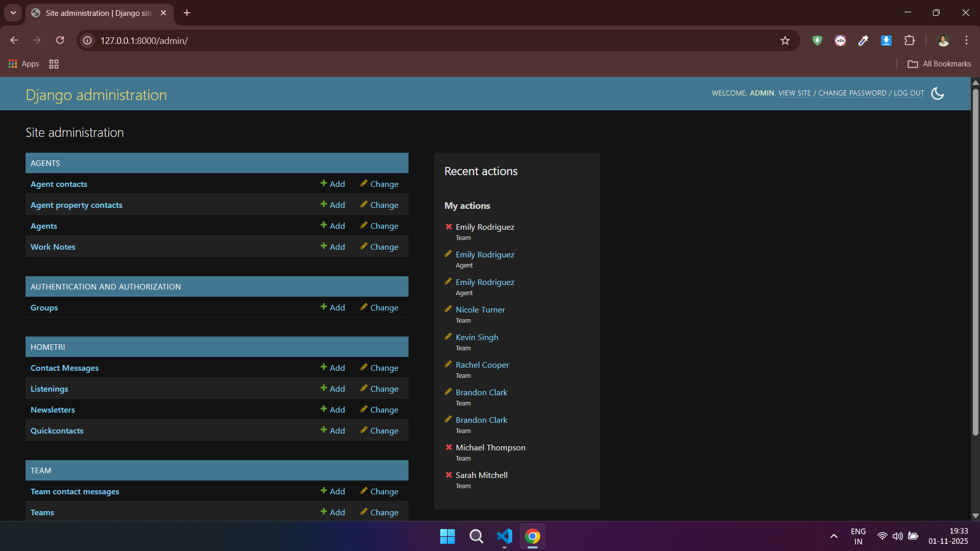The height and width of the screenshot is (551, 980).
Task: Add a new Agent contact
Action: (x=332, y=184)
